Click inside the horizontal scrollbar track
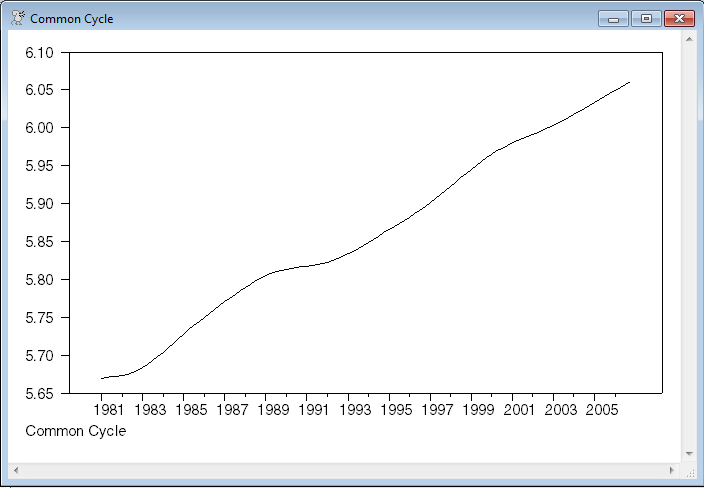 [x=340, y=469]
